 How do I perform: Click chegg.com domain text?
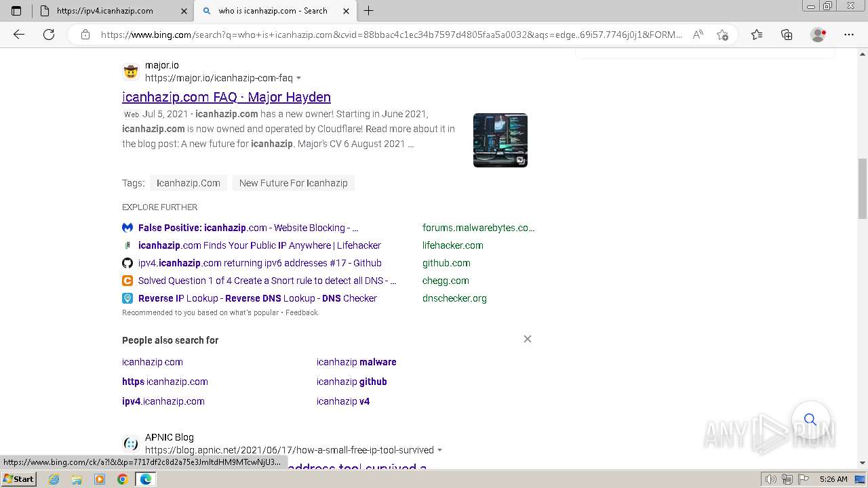[x=446, y=281]
